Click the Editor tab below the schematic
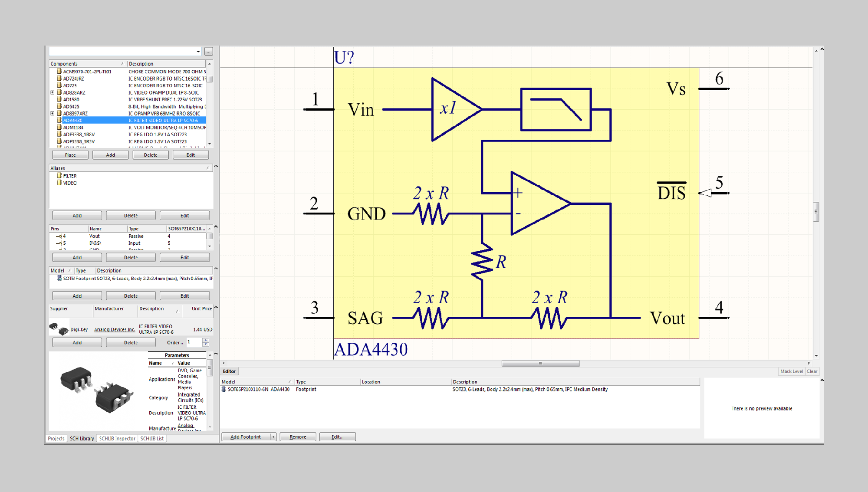This screenshot has width=868, height=492. tap(229, 371)
